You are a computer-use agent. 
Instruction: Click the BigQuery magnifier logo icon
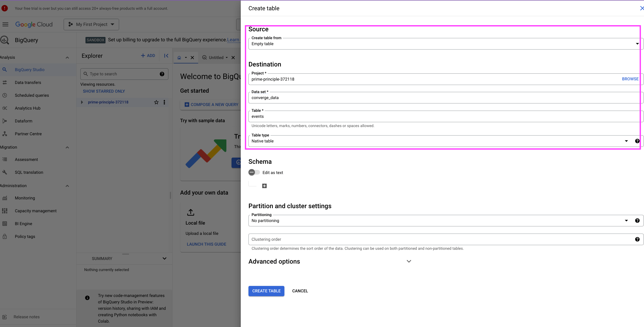5,40
